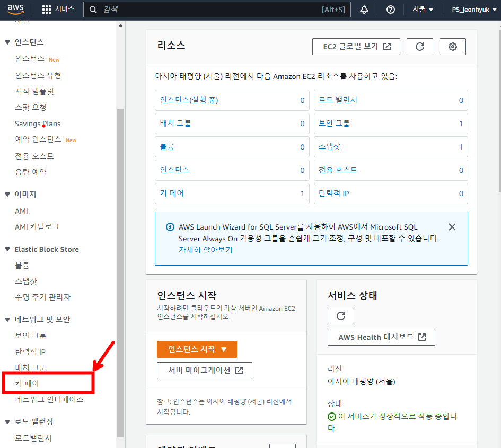This screenshot has width=501, height=448.
Task: Open 수명 주기 관리자 in sidebar
Action: pos(42,297)
